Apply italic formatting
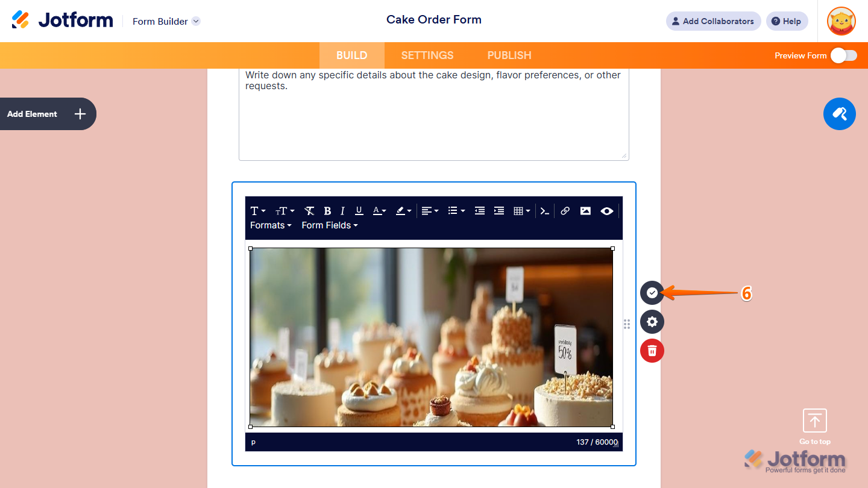The image size is (868, 488). click(342, 210)
